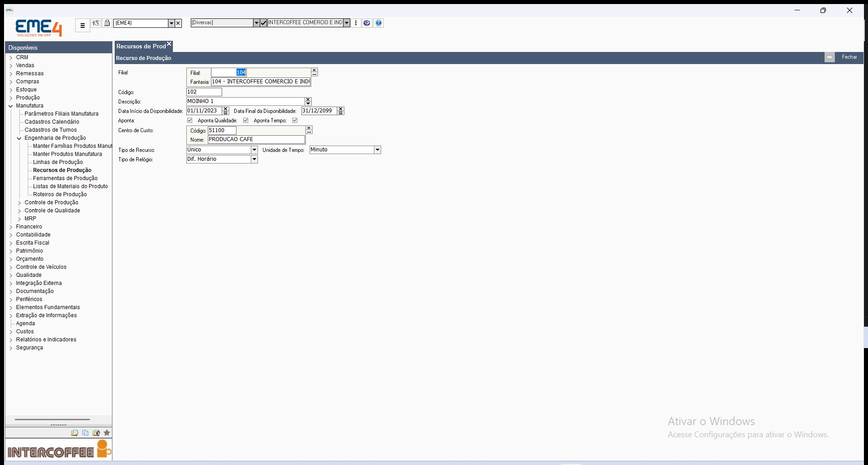Click the switch-user icon beside the hamburger menu
868x465 pixels.
[x=96, y=23]
